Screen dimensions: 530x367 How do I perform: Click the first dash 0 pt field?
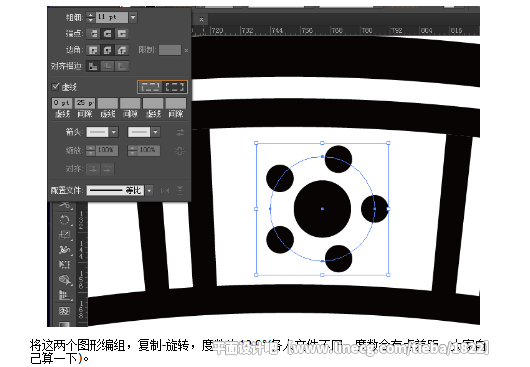[x=62, y=103]
